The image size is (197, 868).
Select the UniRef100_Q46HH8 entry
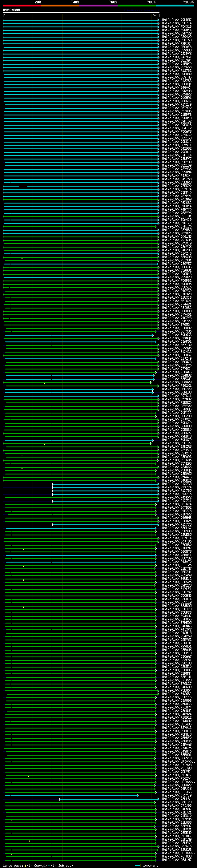(177, 518)
